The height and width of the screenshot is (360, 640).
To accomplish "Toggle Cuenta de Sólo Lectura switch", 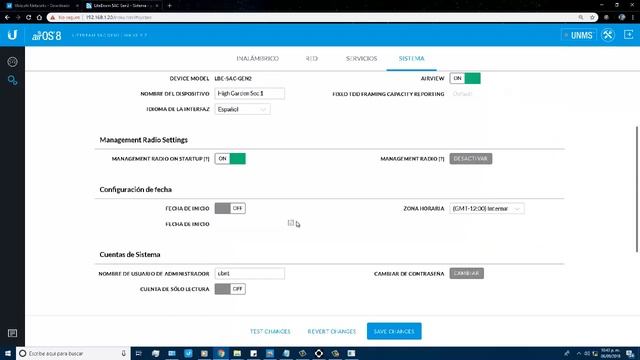I will 230,289.
